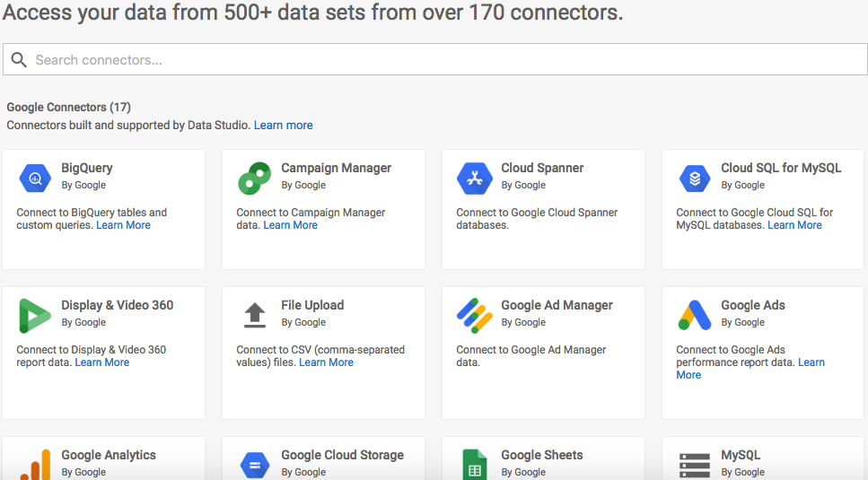Click the Google Sheets green icon
The width and height of the screenshot is (868, 480).
475,465
